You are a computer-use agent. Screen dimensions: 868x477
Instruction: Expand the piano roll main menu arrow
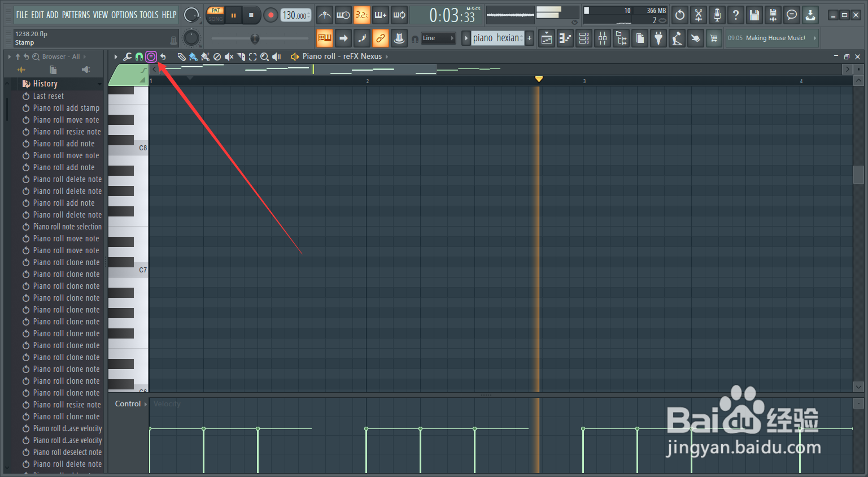pos(115,57)
